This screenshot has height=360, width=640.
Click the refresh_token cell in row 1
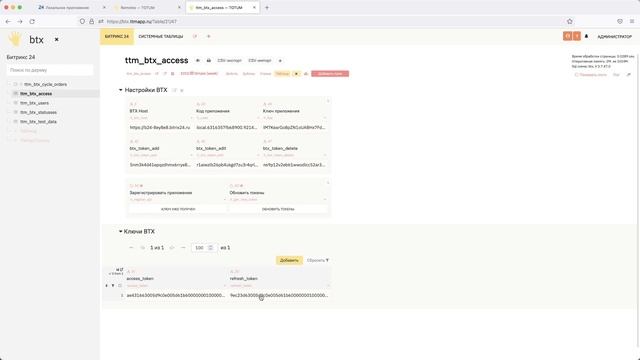[x=279, y=295]
